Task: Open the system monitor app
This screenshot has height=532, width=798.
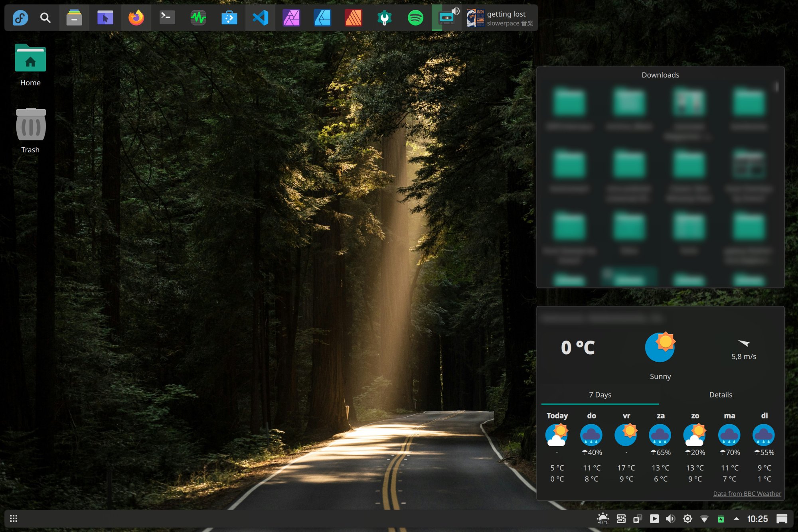Action: tap(198, 18)
